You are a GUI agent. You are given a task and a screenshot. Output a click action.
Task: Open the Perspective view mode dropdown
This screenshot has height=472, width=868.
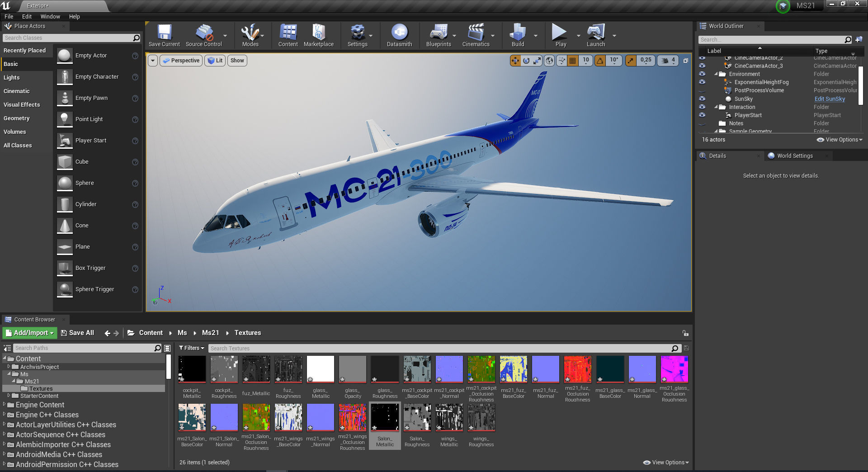(181, 61)
